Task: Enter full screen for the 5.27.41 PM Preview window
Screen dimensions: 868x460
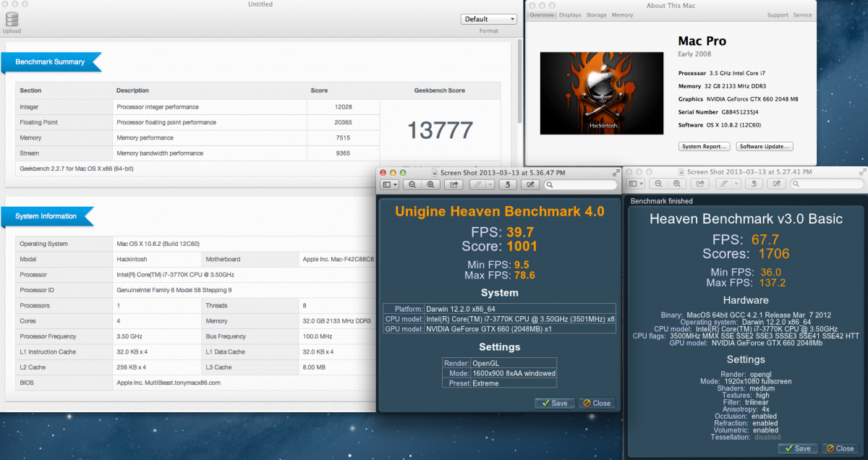Action: (863, 172)
